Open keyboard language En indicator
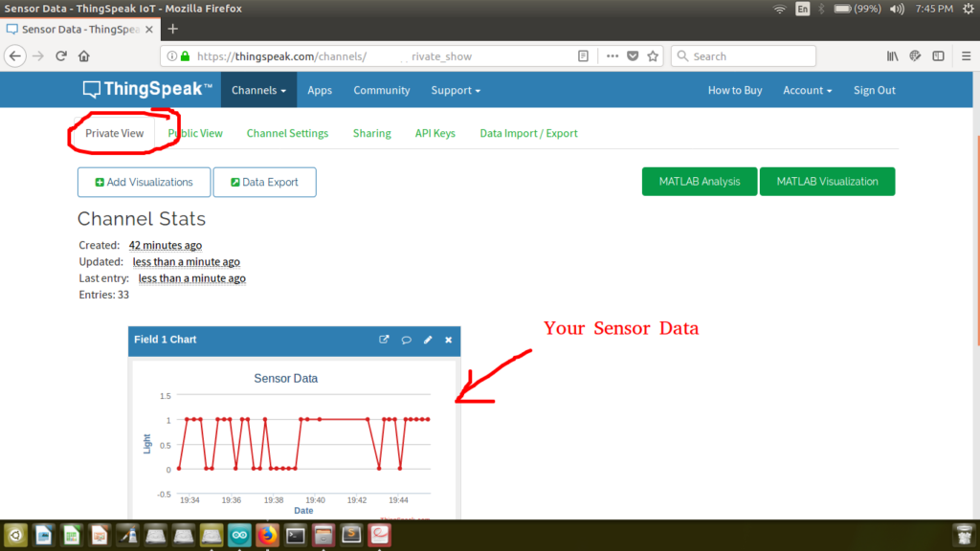Viewport: 980px width, 551px height. tap(803, 9)
